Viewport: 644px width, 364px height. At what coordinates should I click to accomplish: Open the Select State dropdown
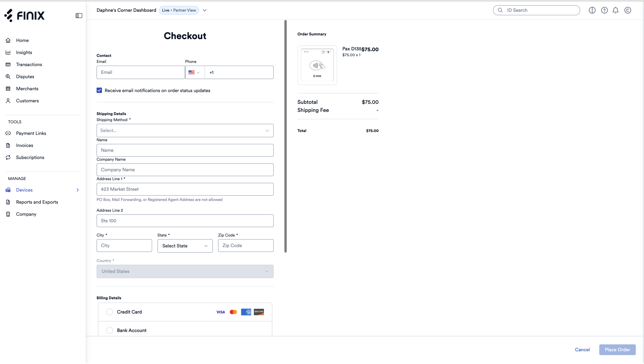pyautogui.click(x=185, y=246)
